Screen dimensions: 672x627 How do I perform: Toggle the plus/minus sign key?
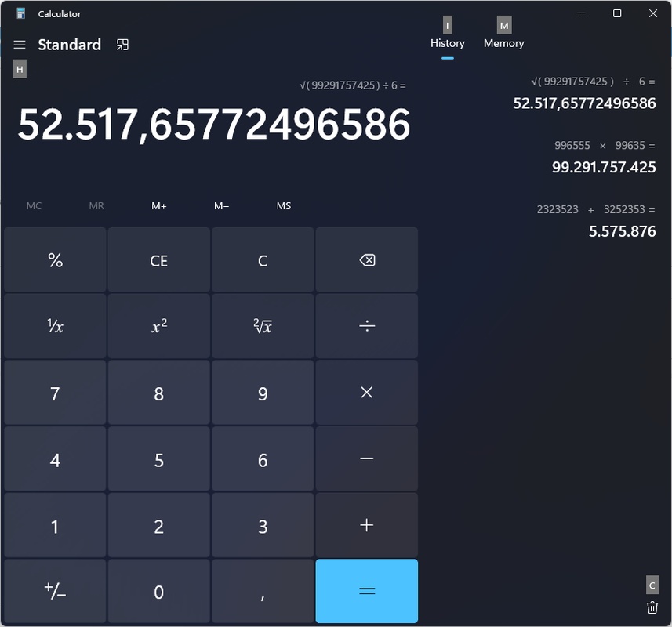click(x=56, y=591)
